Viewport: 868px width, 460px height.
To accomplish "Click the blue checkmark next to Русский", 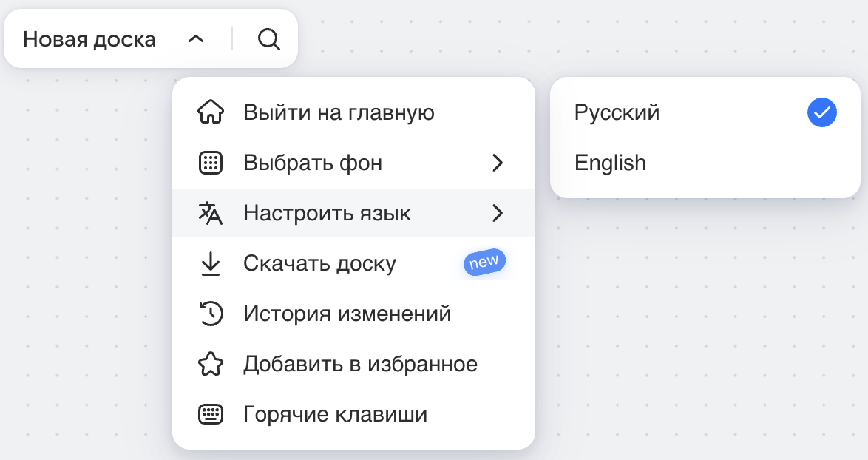I will 822,112.
